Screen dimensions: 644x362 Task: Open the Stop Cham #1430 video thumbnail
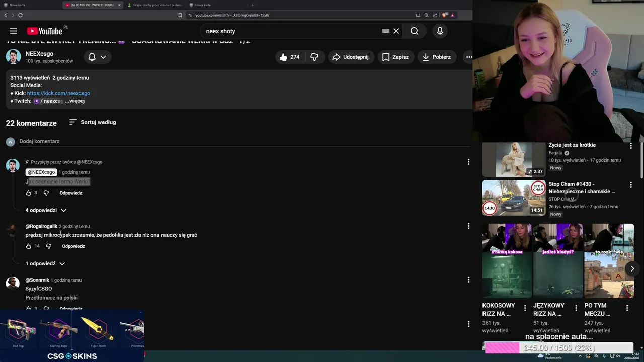click(514, 198)
